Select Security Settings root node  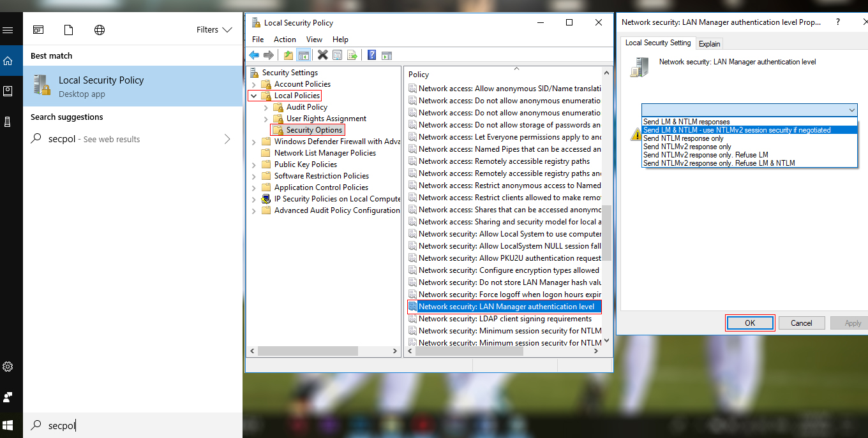pos(290,73)
